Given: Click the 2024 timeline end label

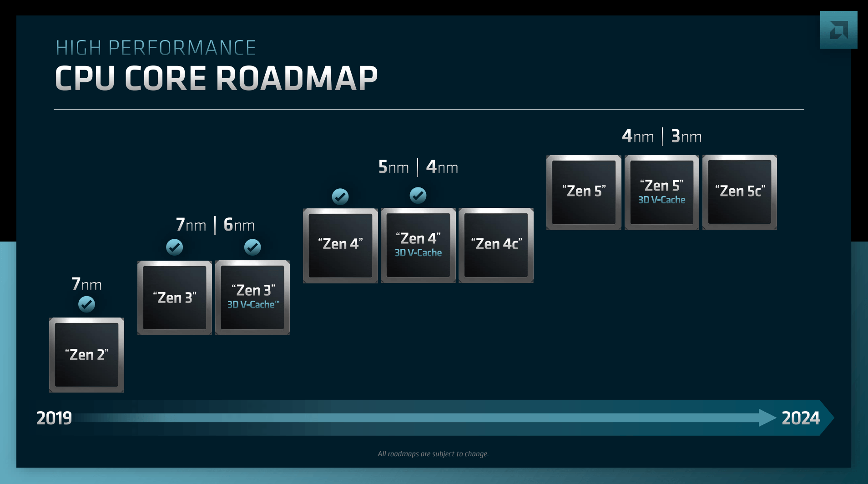Looking at the screenshot, I should click(x=801, y=418).
